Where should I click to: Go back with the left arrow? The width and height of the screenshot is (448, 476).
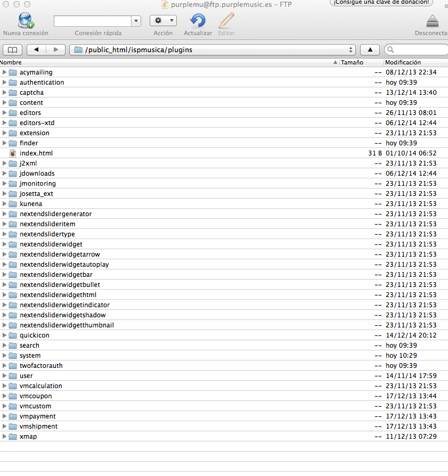click(36, 50)
